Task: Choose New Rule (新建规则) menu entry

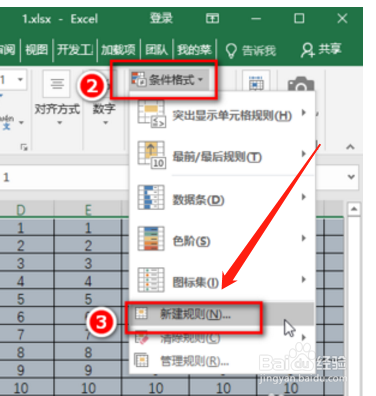Action: pyautogui.click(x=222, y=314)
